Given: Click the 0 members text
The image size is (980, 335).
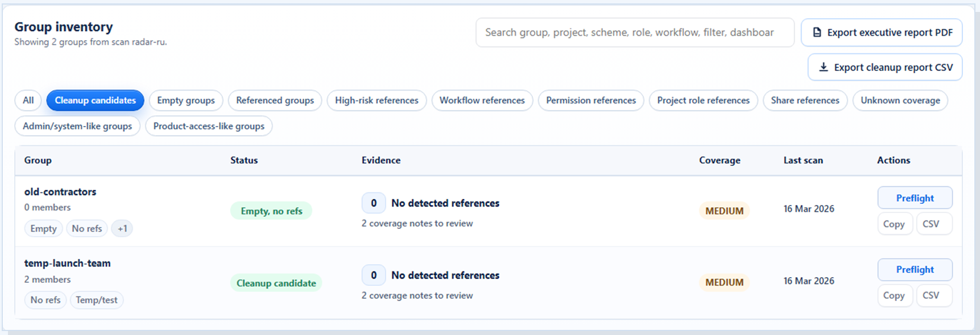Looking at the screenshot, I should [x=47, y=208].
